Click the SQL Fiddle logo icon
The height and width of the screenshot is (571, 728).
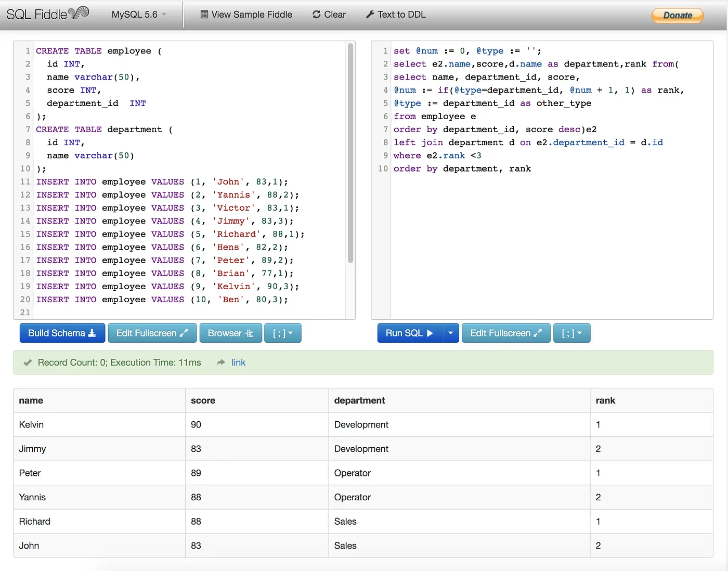(x=79, y=13)
